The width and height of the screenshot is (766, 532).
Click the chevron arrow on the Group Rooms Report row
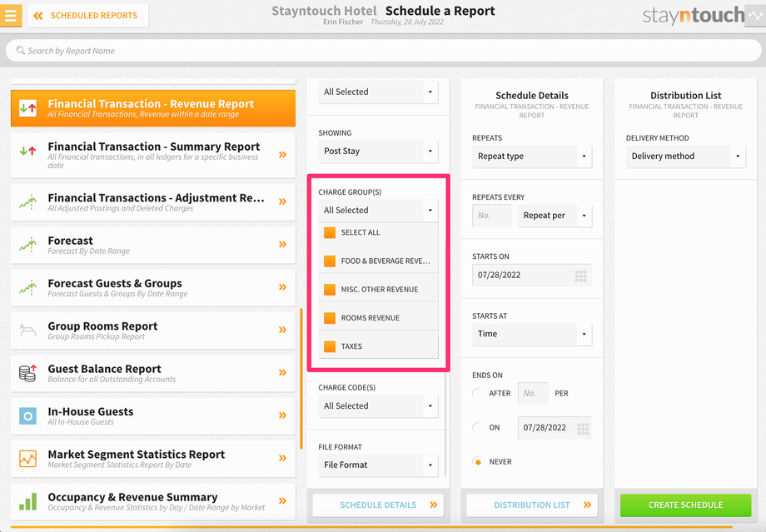pyautogui.click(x=282, y=330)
